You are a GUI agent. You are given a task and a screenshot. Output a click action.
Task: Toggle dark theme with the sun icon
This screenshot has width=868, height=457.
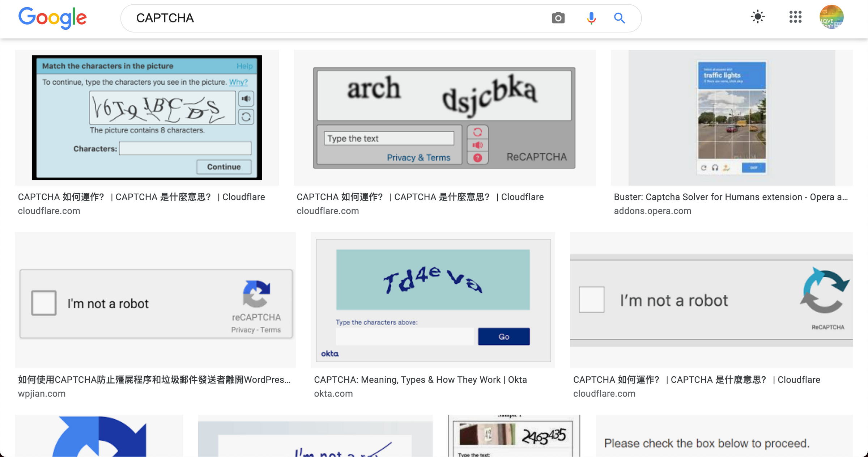tap(757, 17)
